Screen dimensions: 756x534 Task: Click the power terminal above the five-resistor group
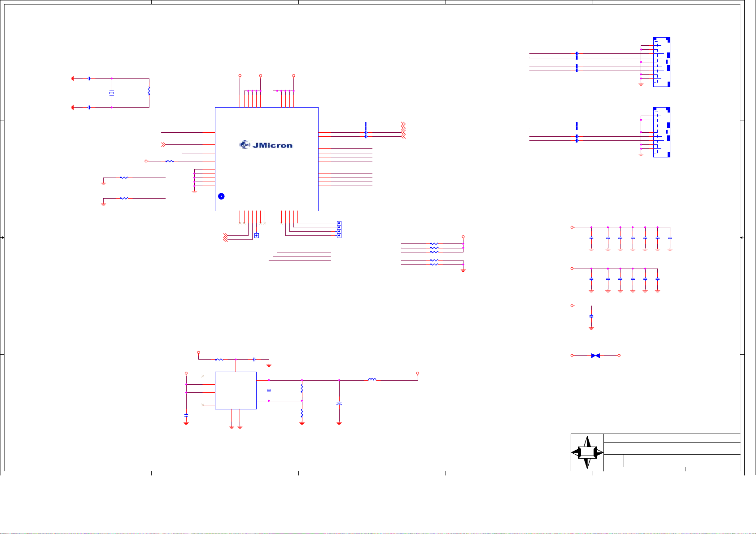point(463,237)
